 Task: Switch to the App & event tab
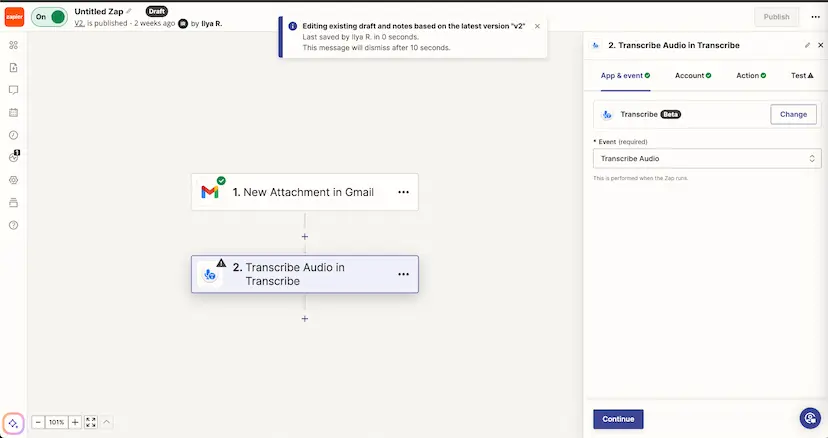click(x=625, y=76)
